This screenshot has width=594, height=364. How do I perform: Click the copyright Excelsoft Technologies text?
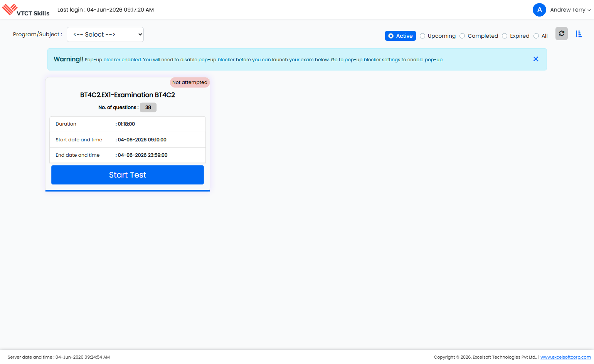[485, 357]
